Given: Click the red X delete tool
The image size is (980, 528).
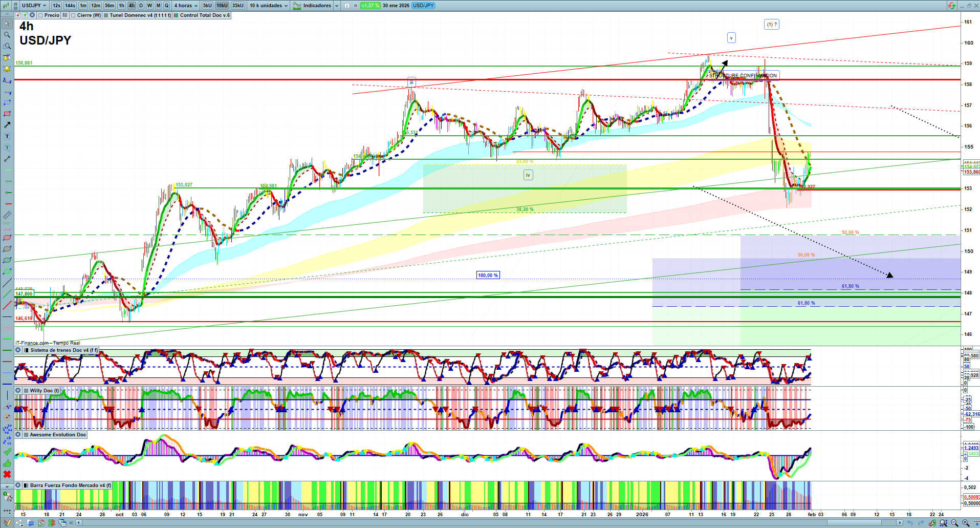Looking at the screenshot, I should click(x=7, y=474).
